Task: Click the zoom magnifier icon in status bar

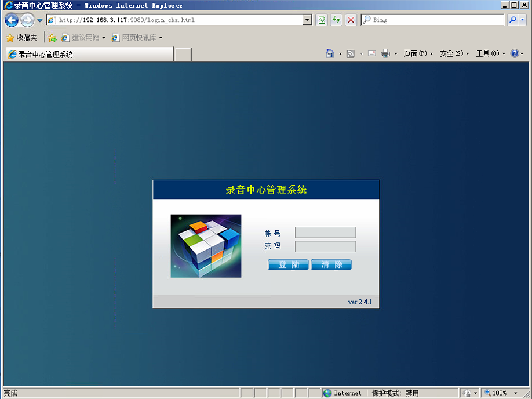Action: tap(487, 393)
